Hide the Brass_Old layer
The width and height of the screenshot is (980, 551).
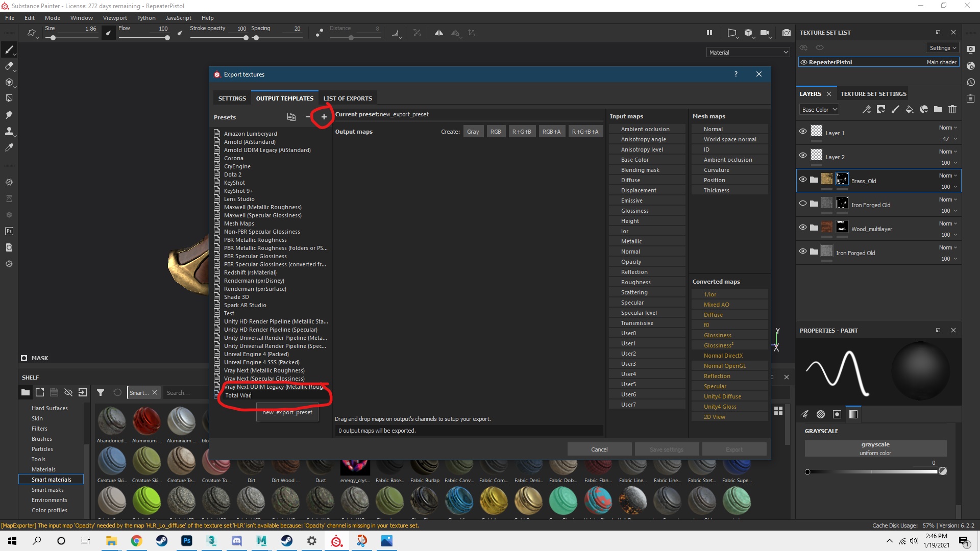pos(803,180)
